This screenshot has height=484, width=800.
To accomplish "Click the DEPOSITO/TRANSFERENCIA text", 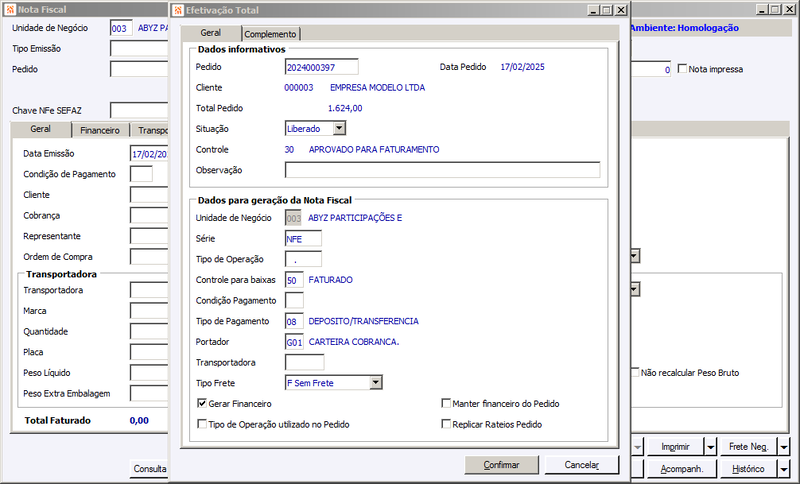I will click(x=363, y=321).
